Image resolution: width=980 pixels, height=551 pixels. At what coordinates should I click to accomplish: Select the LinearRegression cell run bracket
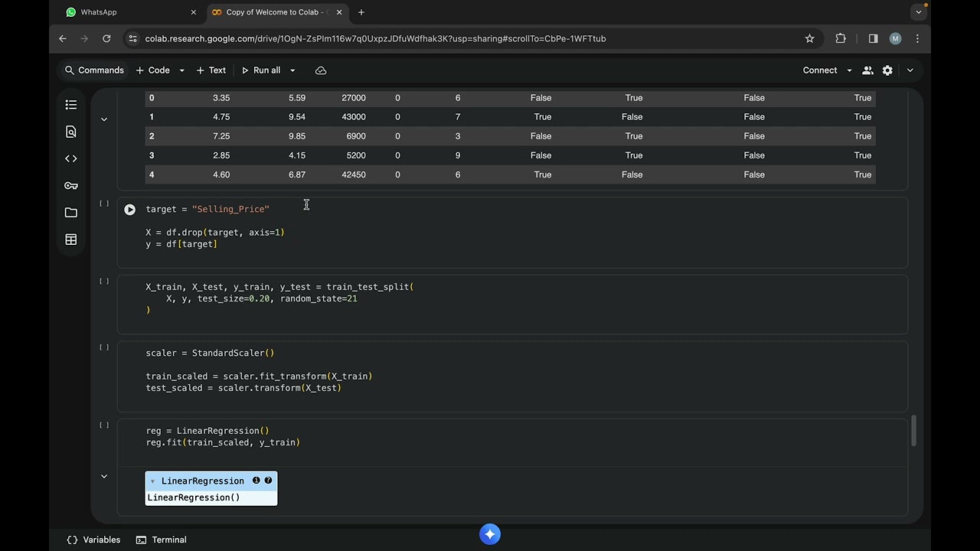pos(104,425)
